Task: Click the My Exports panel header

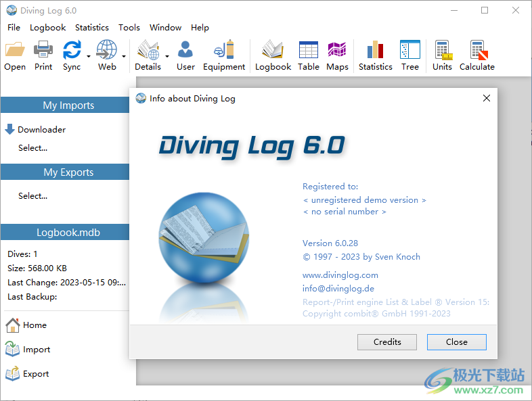Action: click(65, 172)
